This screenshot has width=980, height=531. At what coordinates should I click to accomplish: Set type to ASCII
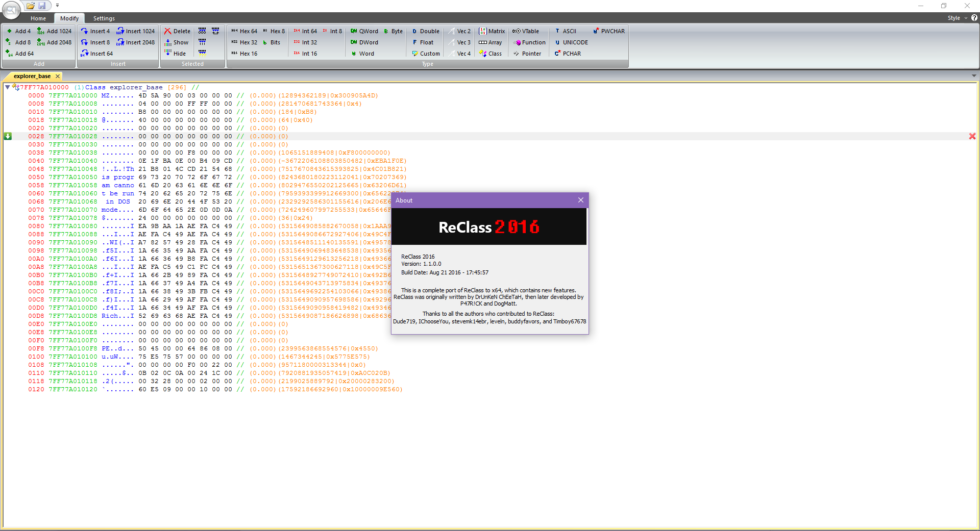[x=565, y=31]
